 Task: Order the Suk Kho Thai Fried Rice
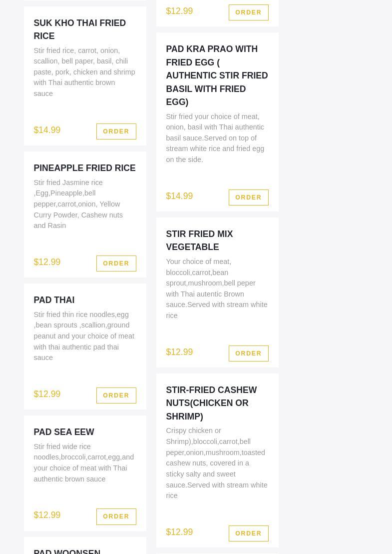(116, 131)
